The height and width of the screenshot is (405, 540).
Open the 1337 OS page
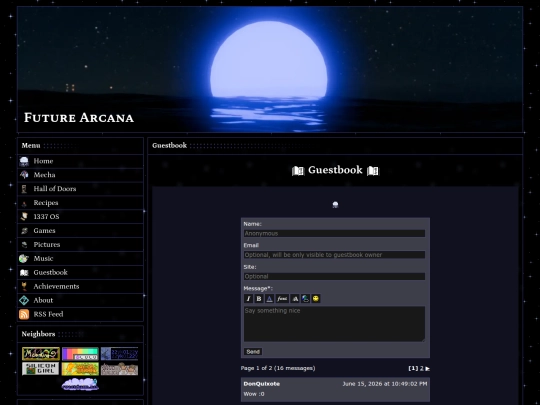pyautogui.click(x=46, y=217)
